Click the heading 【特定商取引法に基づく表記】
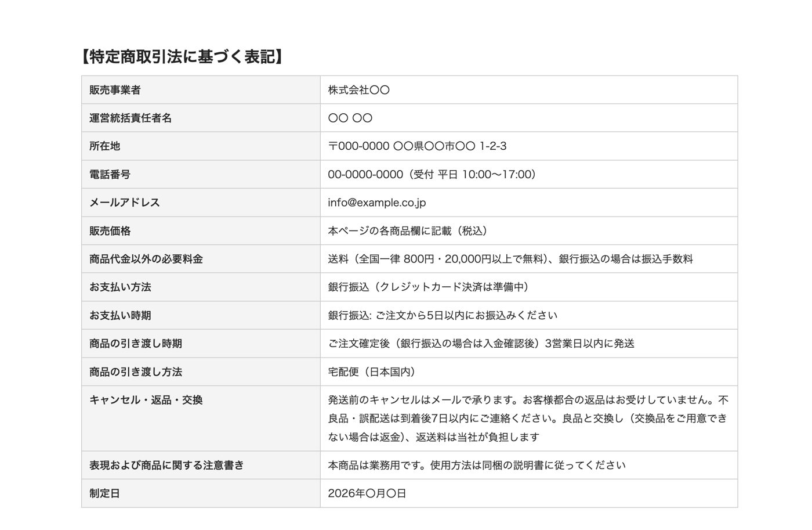Viewport: 812px width, 530px height. click(182, 56)
